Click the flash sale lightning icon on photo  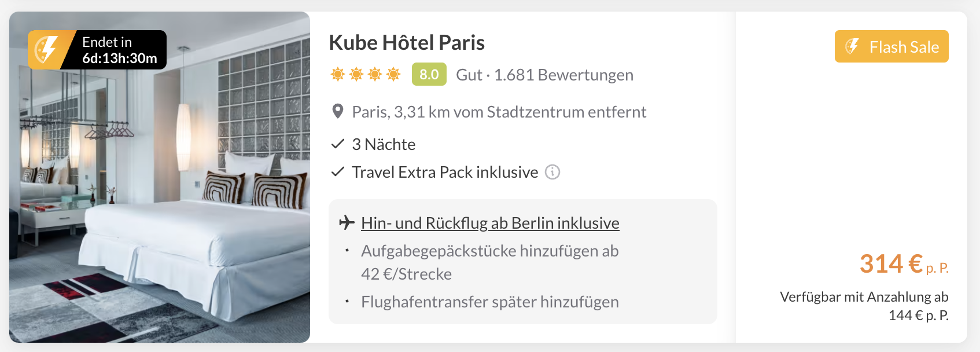tap(46, 50)
